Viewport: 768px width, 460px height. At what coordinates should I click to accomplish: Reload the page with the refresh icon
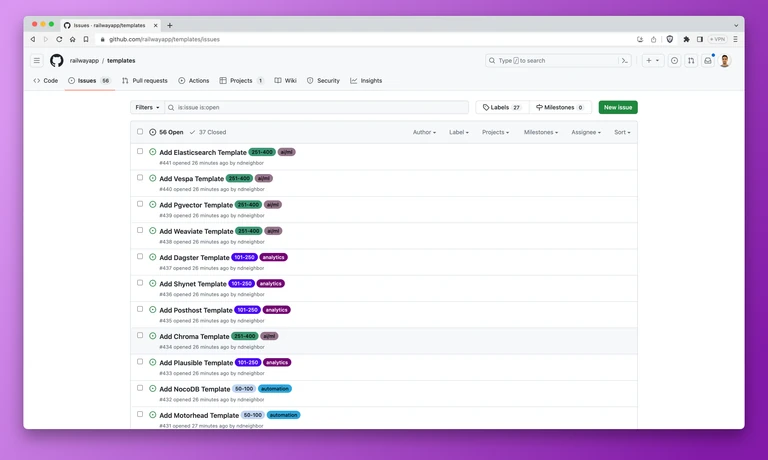click(59, 39)
